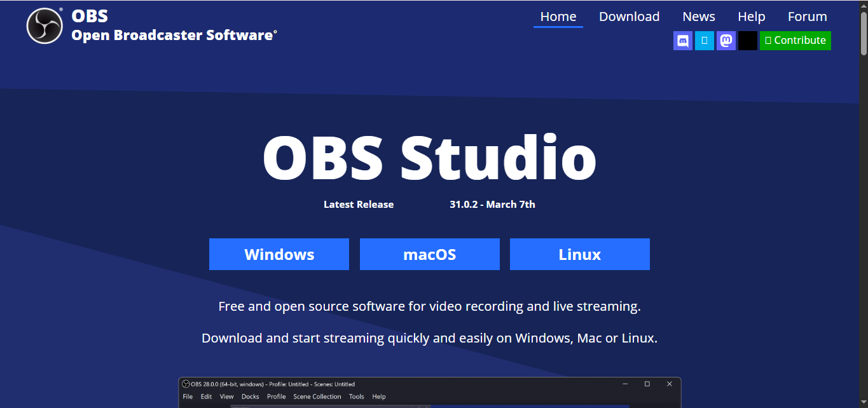Click the Open Broadcaster Software site title
Image resolution: width=868 pixels, height=408 pixels.
point(174,35)
